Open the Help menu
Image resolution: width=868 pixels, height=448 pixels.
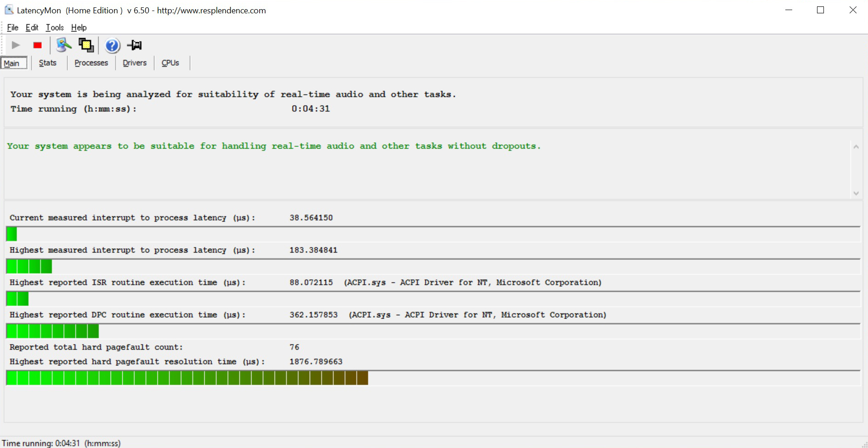pos(79,28)
